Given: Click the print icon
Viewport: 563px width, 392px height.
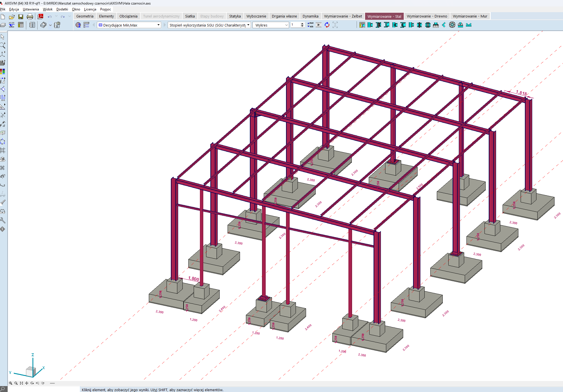Looking at the screenshot, I should tap(30, 17).
